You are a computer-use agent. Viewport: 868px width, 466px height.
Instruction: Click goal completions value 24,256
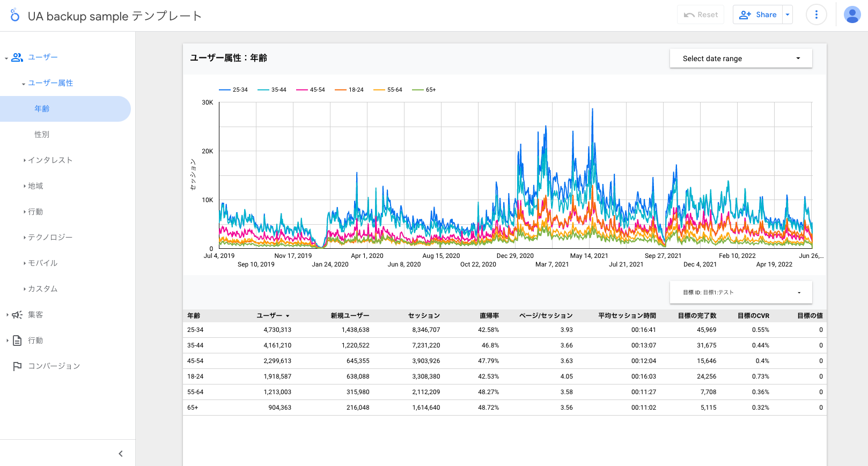[707, 377]
